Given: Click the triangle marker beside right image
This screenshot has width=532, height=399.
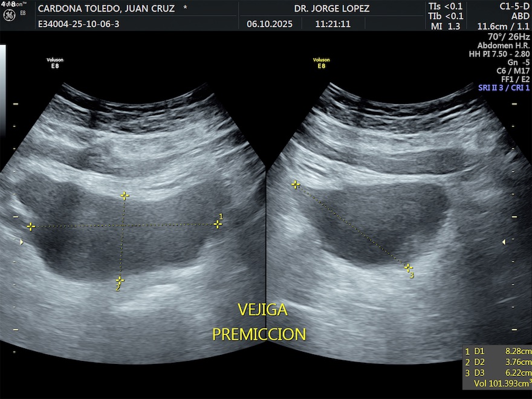Looking at the screenshot, I should coord(504,242).
